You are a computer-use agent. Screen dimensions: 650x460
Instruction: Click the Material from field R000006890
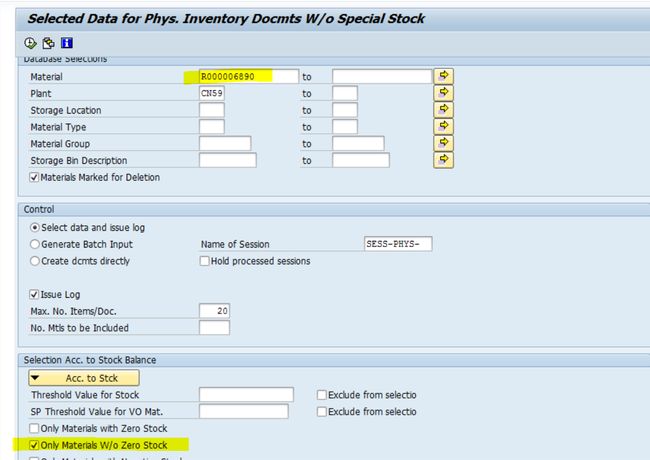(x=249, y=77)
